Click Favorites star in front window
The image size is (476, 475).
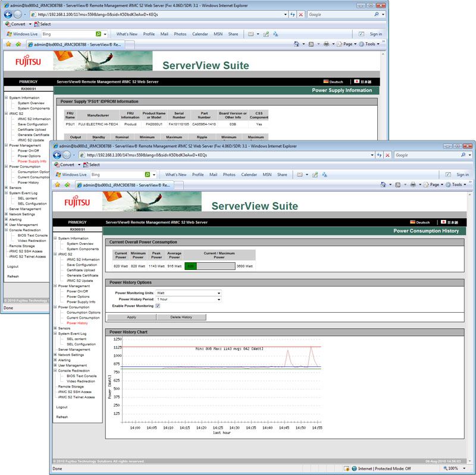pos(57,184)
